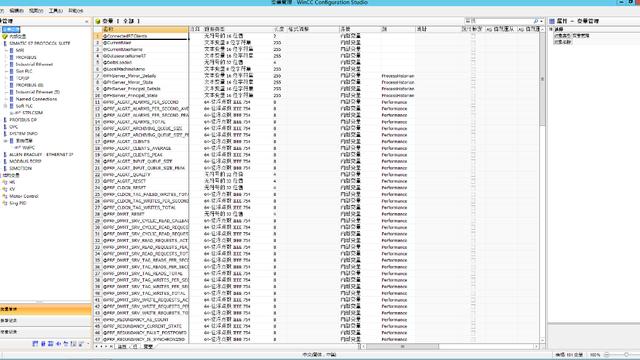The width and height of the screenshot is (640, 360).
Task: Click the row header number 1
Action: tap(97, 36)
